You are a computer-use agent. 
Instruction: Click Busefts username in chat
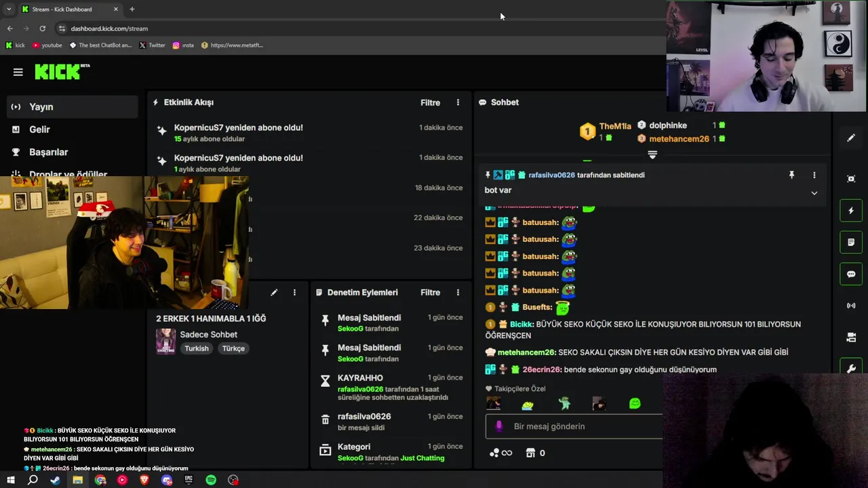(537, 308)
